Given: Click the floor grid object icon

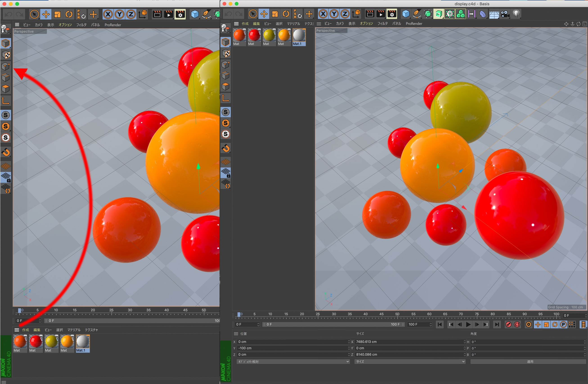Looking at the screenshot, I should [494, 14].
